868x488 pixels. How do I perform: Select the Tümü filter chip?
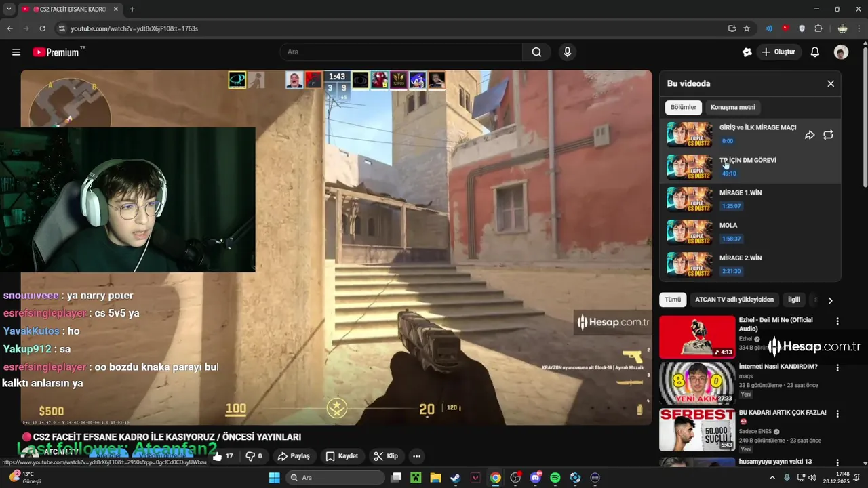click(672, 300)
